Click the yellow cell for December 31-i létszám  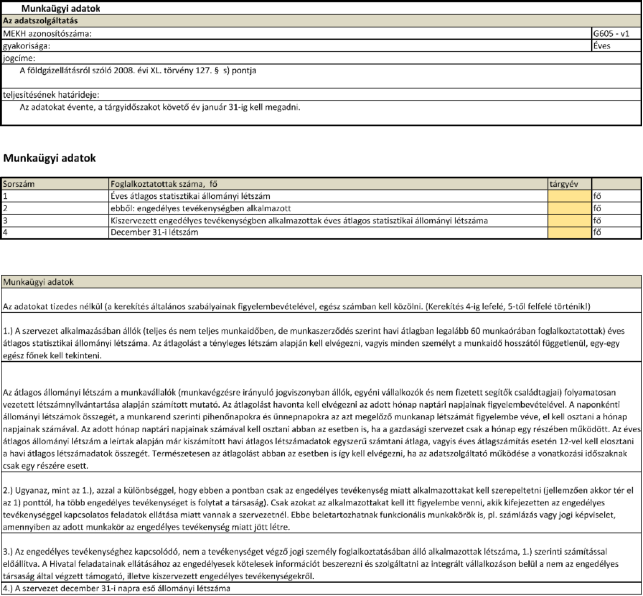[569, 233]
